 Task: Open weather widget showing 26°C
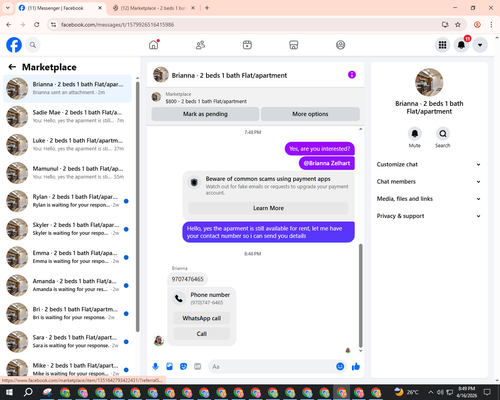pos(406,392)
